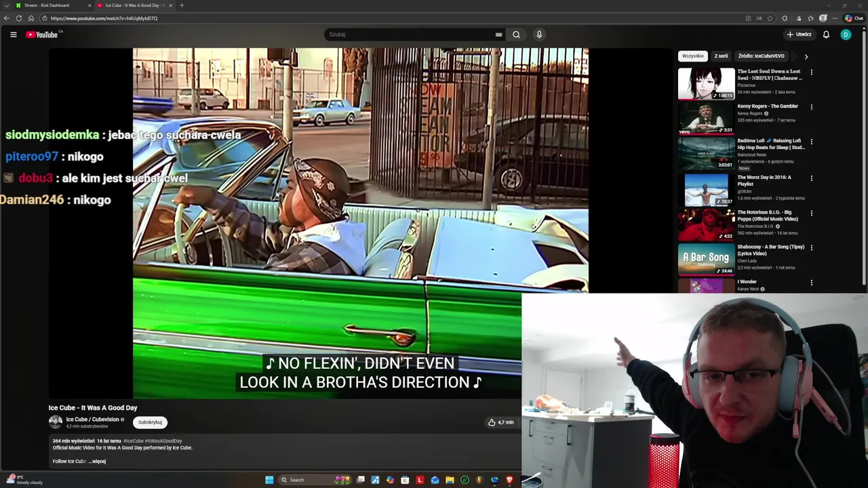Screen dimensions: 868x488
Task: Click the YouTube search magnifier button
Action: pyautogui.click(x=516, y=35)
